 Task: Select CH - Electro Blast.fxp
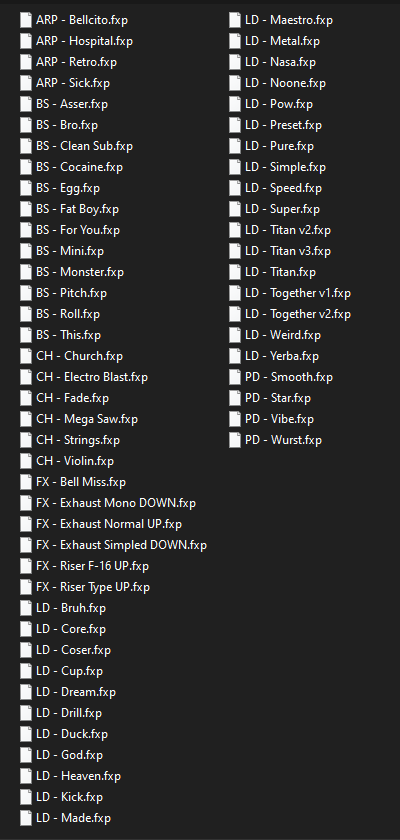pos(92,377)
